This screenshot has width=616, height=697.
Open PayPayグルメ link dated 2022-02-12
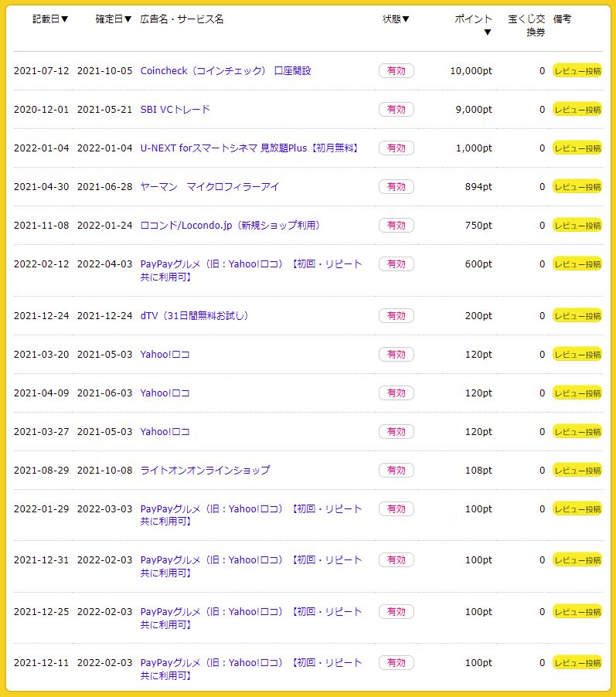(251, 270)
